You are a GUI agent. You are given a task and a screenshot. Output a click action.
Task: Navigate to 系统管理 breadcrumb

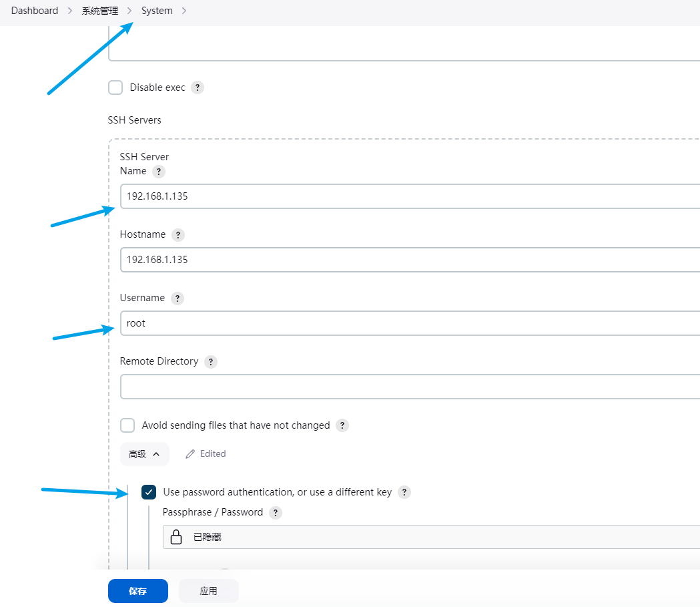[x=100, y=11]
